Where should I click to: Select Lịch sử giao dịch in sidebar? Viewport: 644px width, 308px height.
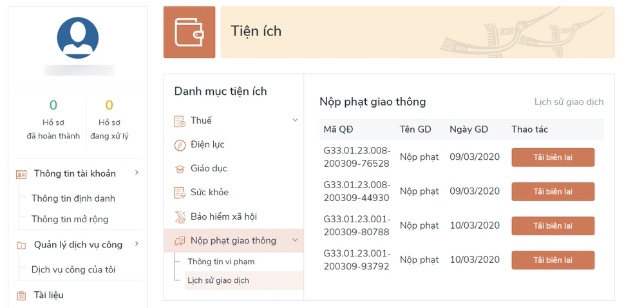pyautogui.click(x=218, y=280)
